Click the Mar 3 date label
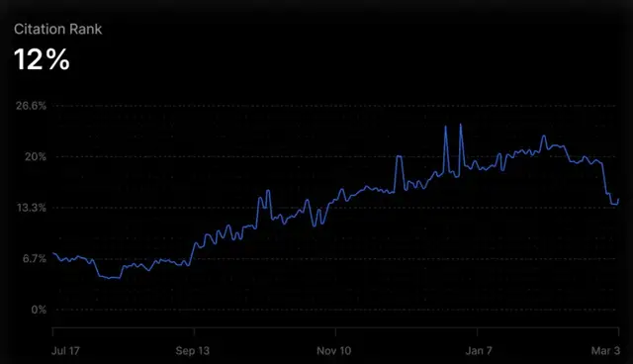 605,351
